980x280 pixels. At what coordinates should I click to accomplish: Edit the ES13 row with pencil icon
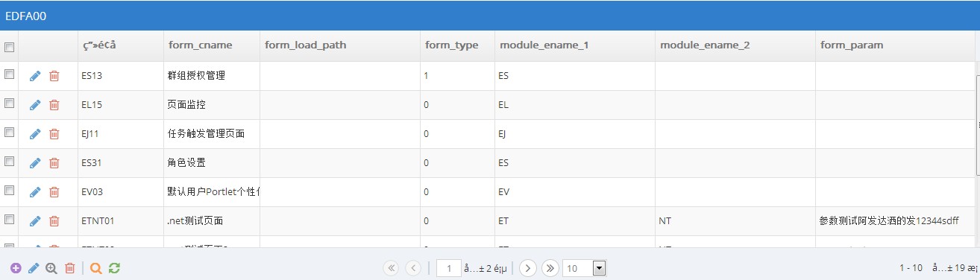pyautogui.click(x=35, y=76)
